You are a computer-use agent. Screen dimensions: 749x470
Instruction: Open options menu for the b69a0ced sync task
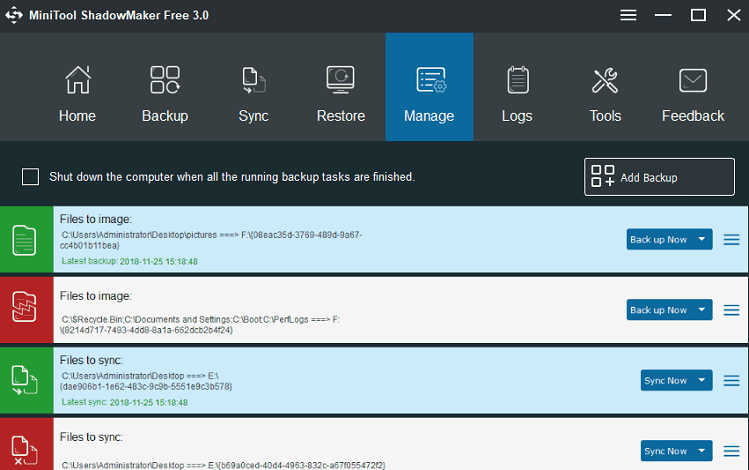pos(731,451)
